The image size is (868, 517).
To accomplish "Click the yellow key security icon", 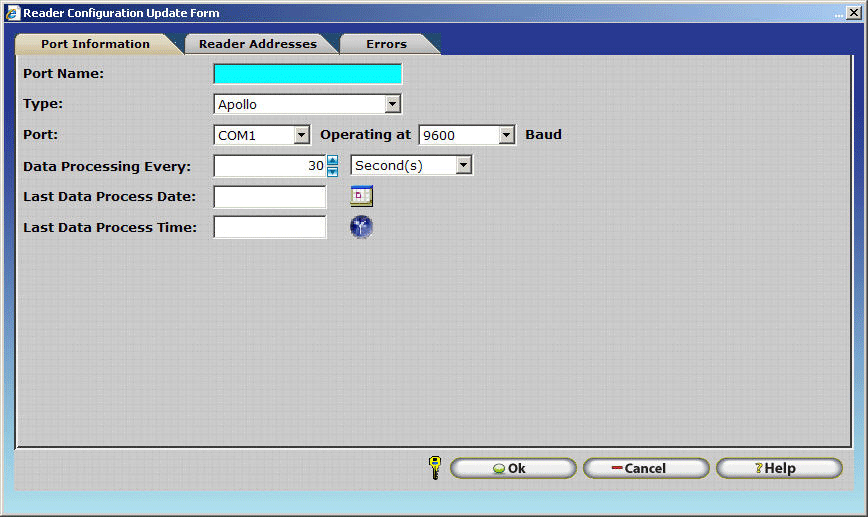I will click(x=434, y=468).
